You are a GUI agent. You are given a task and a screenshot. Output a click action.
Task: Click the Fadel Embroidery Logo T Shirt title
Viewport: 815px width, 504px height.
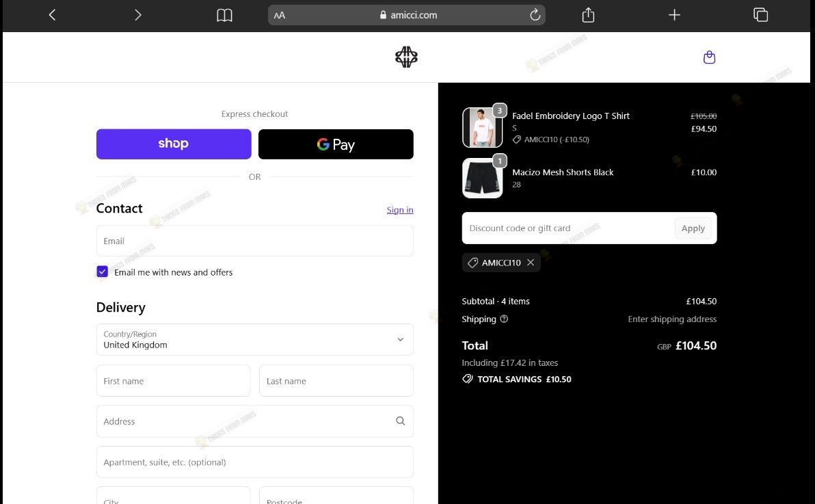[571, 116]
